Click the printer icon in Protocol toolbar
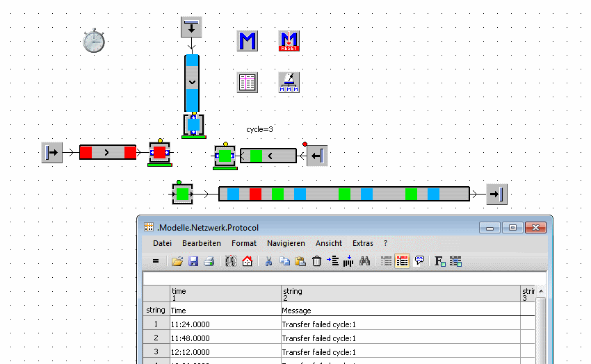591x364 pixels. 209,261
